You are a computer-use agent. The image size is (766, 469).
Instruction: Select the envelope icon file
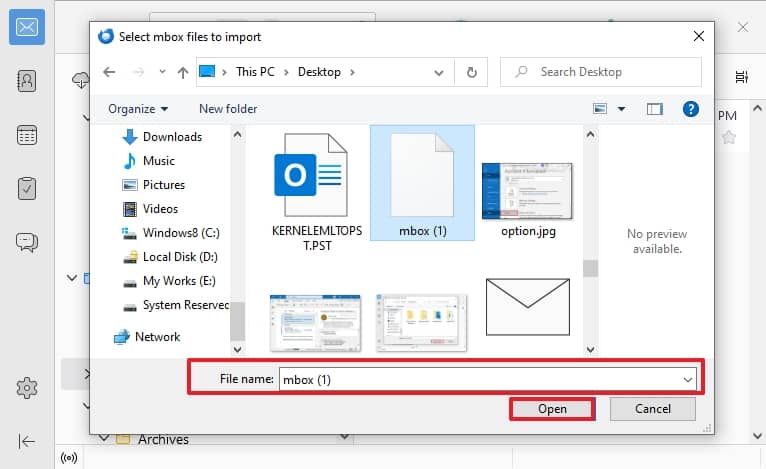pyautogui.click(x=528, y=307)
